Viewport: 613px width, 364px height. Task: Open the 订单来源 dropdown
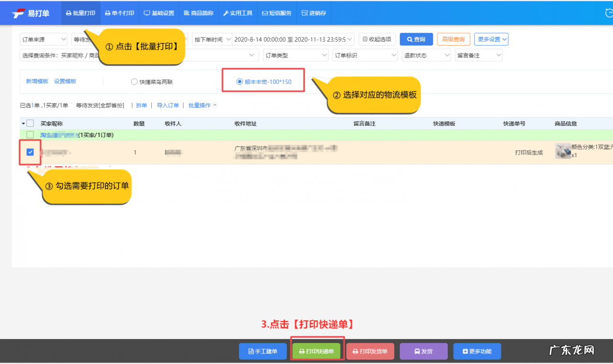coord(43,39)
